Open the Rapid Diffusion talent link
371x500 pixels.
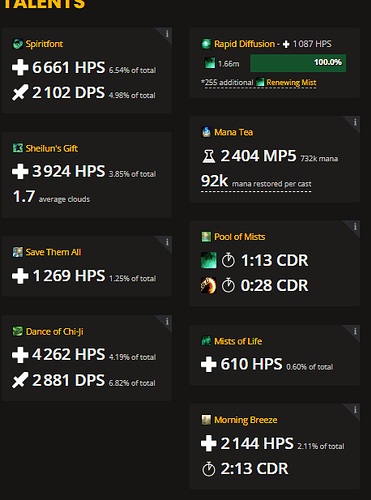pos(244,44)
